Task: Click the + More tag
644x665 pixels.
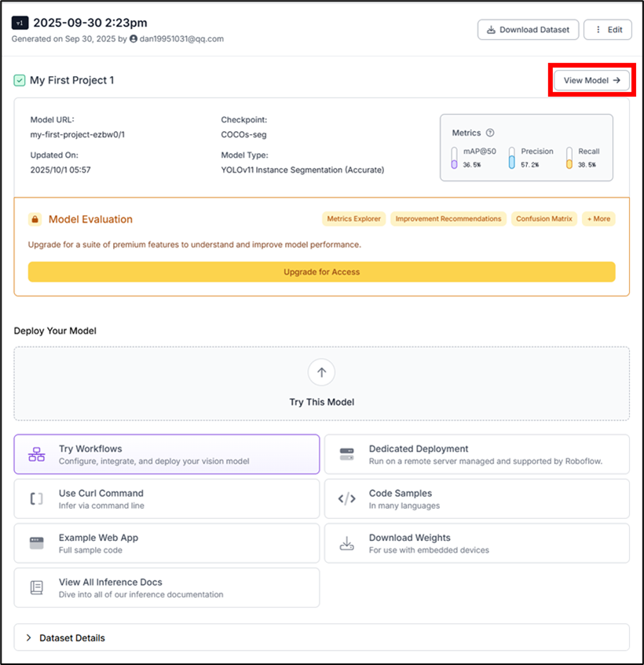Action: (x=598, y=219)
